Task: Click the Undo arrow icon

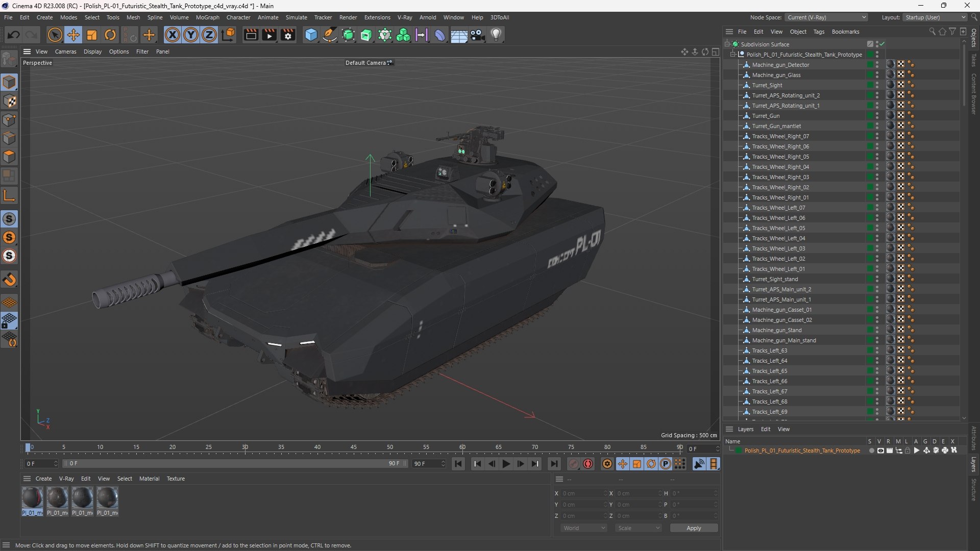Action: pyautogui.click(x=14, y=35)
